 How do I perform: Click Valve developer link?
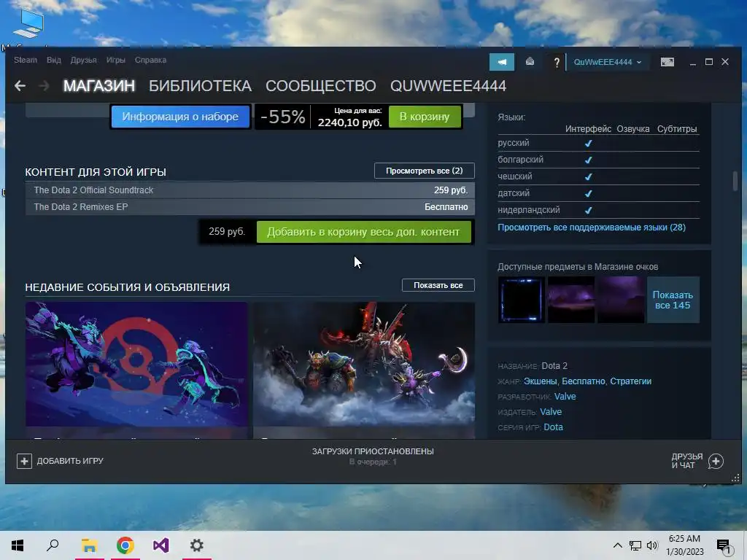pyautogui.click(x=565, y=396)
